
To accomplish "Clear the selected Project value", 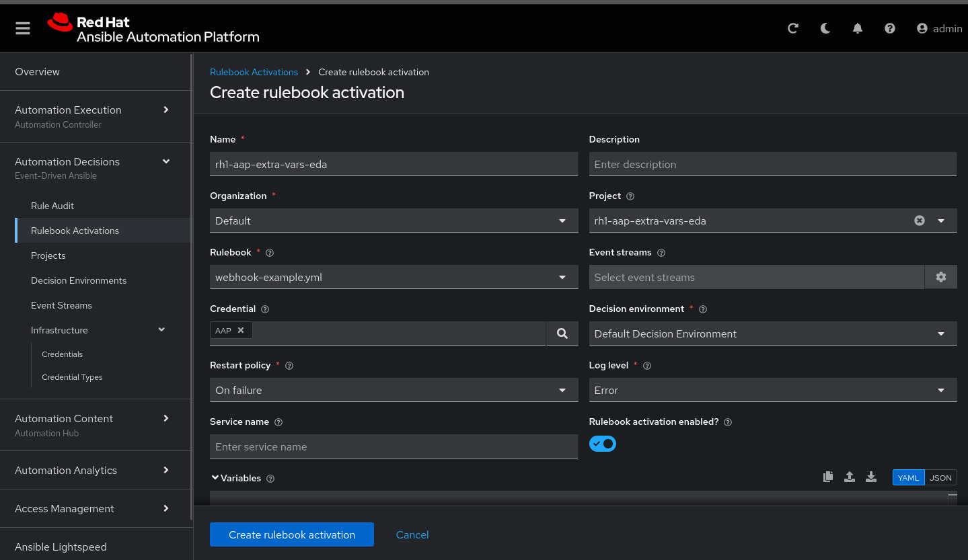I will [920, 221].
